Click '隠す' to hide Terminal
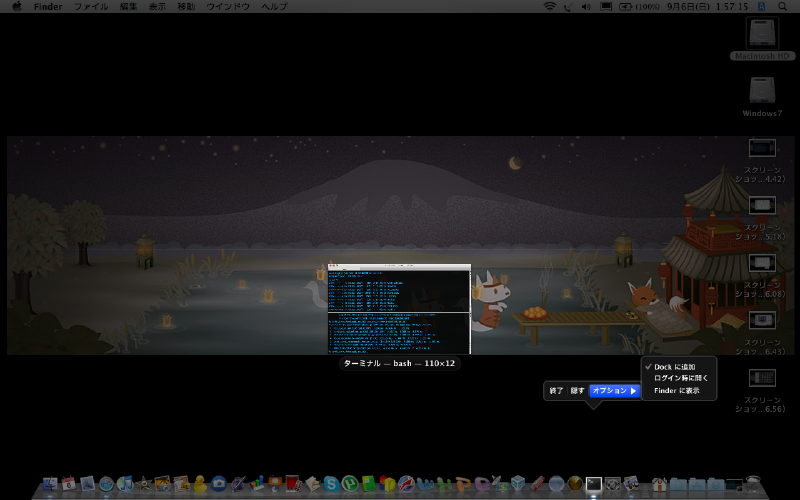This screenshot has height=500, width=800. point(578,391)
